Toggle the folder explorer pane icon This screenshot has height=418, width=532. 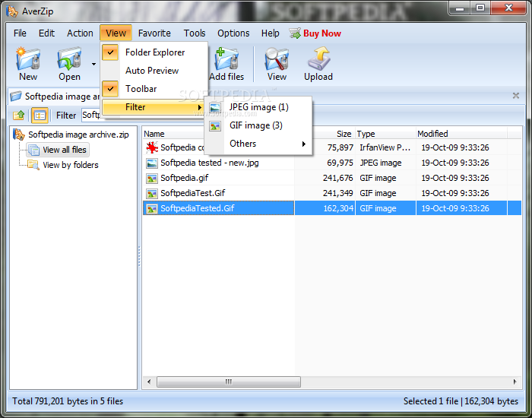(40, 116)
